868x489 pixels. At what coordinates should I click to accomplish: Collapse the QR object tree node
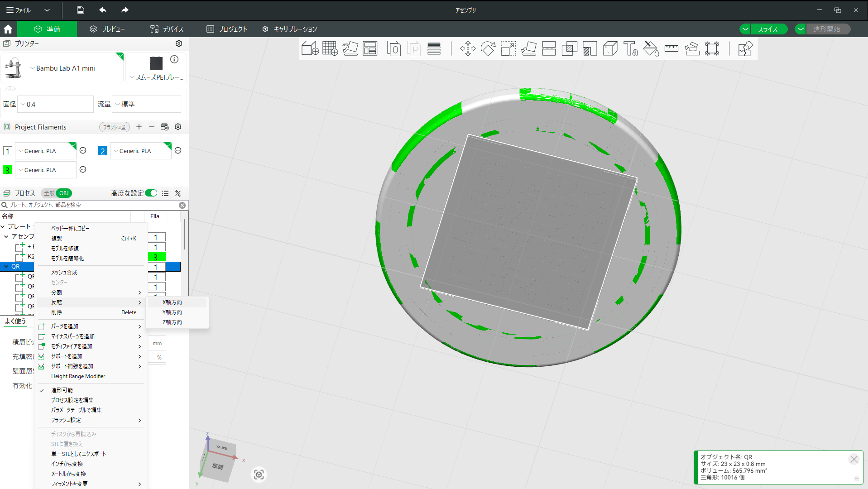click(6, 267)
